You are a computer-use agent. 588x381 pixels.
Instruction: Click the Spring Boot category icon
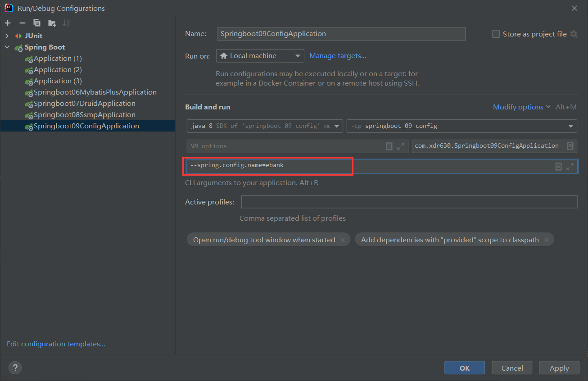pos(19,47)
